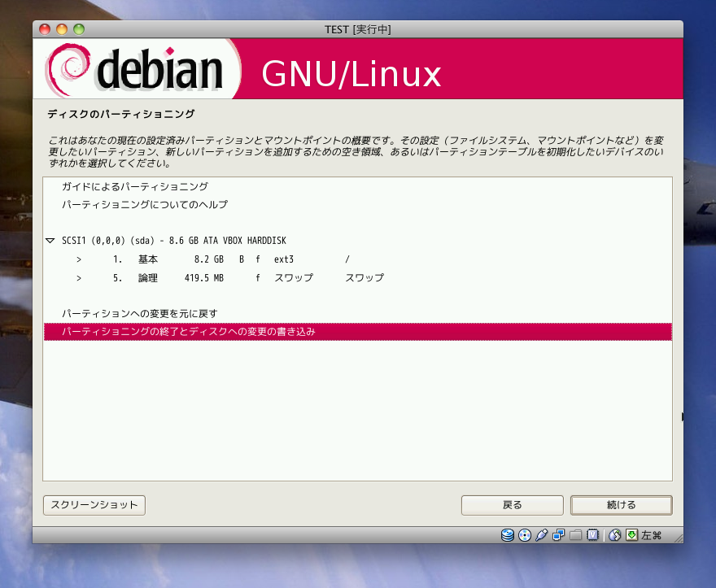The image size is (716, 588).
Task: Click the 8.2 GB size value
Action: [208, 259]
